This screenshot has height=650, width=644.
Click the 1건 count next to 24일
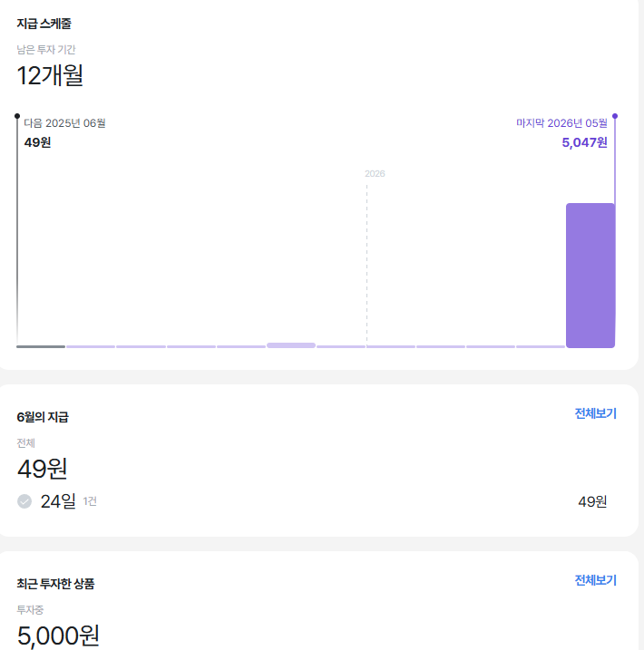(90, 501)
